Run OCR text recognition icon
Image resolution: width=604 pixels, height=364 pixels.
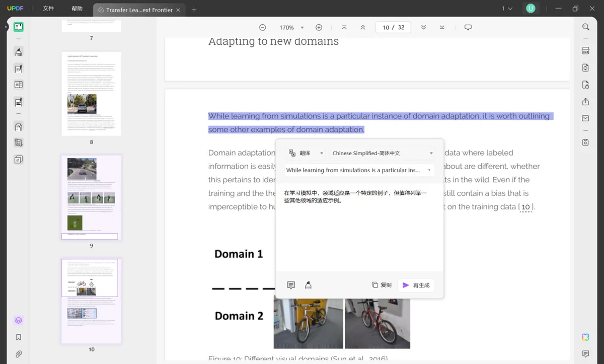[585, 51]
